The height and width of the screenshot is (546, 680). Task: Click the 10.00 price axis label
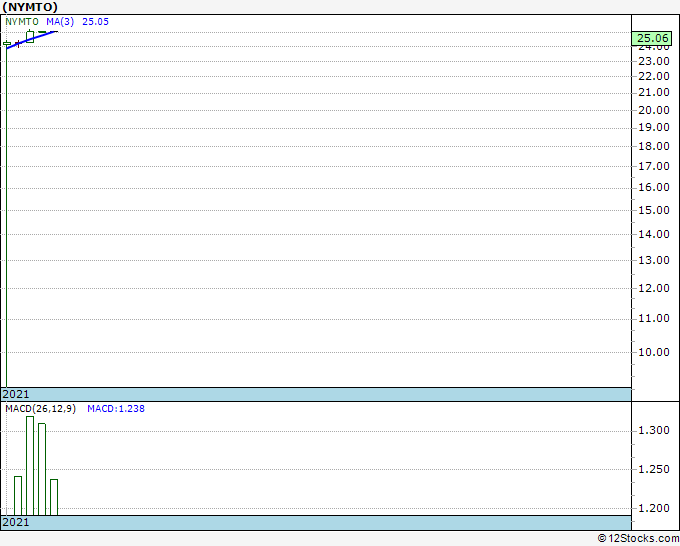pyautogui.click(x=654, y=352)
